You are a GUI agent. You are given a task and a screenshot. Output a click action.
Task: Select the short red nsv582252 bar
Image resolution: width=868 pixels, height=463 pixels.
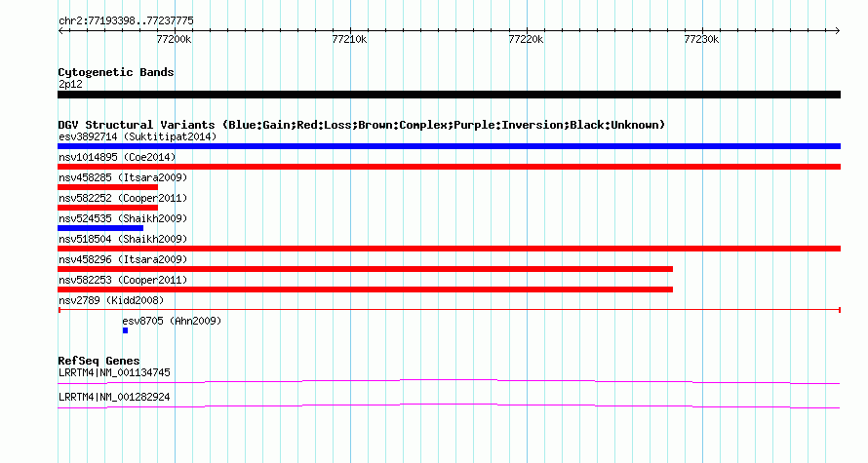108,208
